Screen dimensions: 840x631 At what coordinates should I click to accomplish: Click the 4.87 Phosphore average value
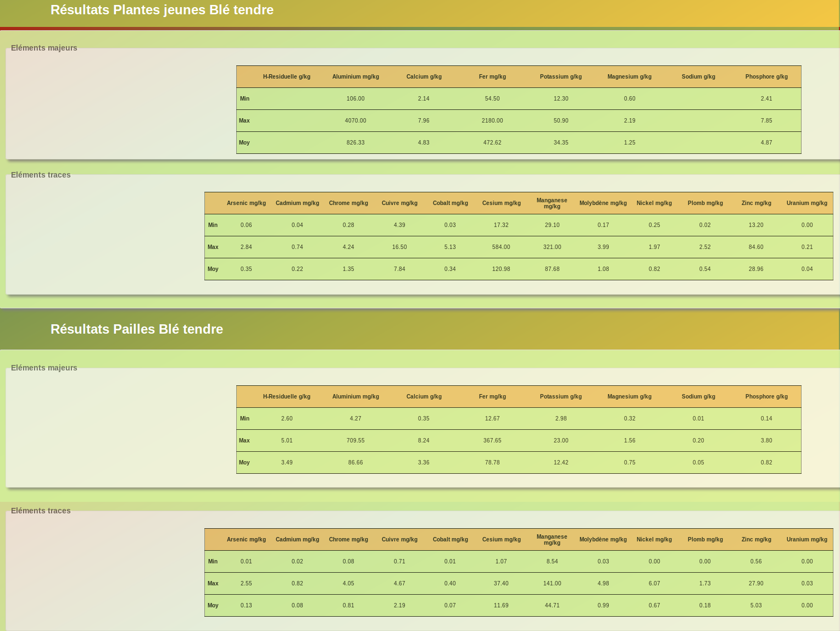pyautogui.click(x=766, y=142)
